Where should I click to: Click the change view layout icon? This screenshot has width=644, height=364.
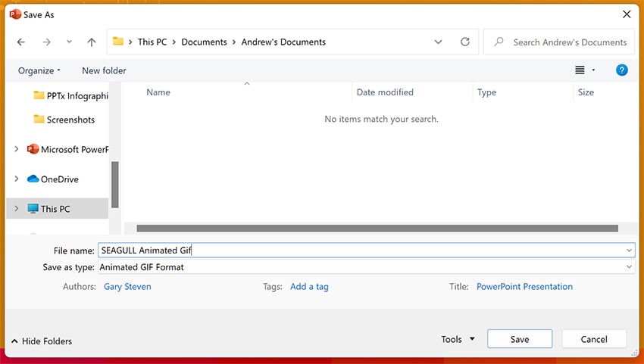(x=580, y=70)
